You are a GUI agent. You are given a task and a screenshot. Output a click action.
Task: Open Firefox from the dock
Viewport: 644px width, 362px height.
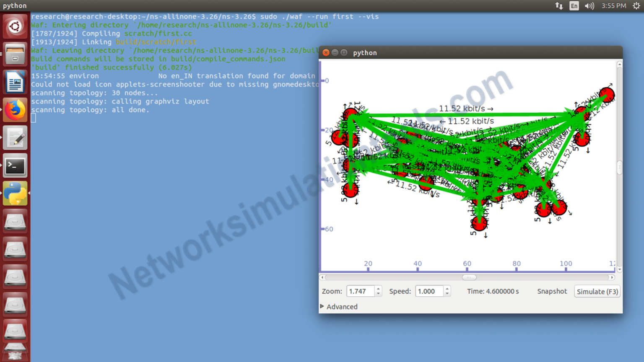[15, 110]
